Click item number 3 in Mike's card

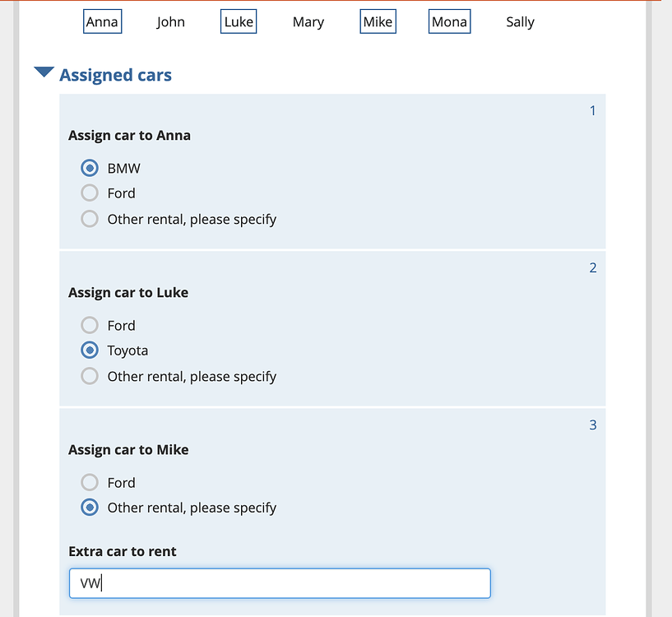tap(593, 424)
